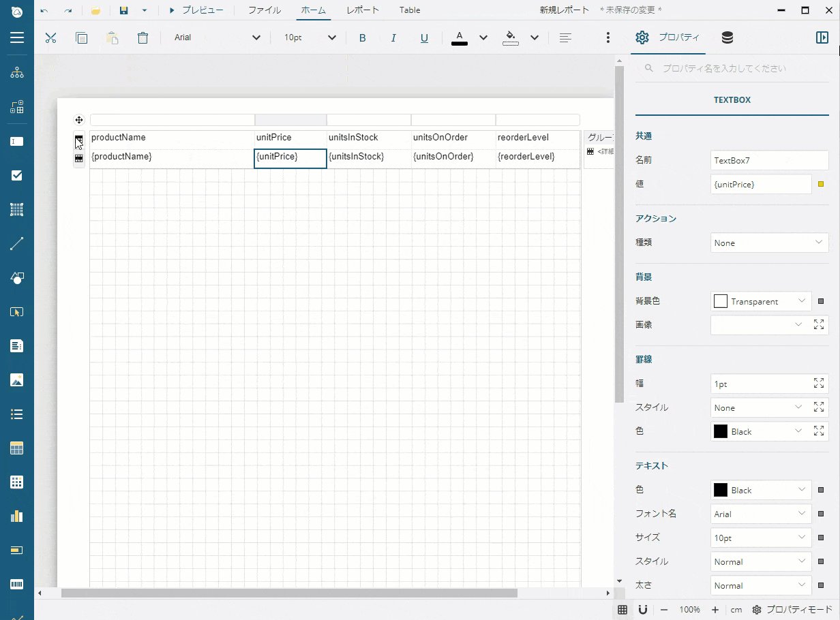Open the report explorer tree icon

click(17, 73)
